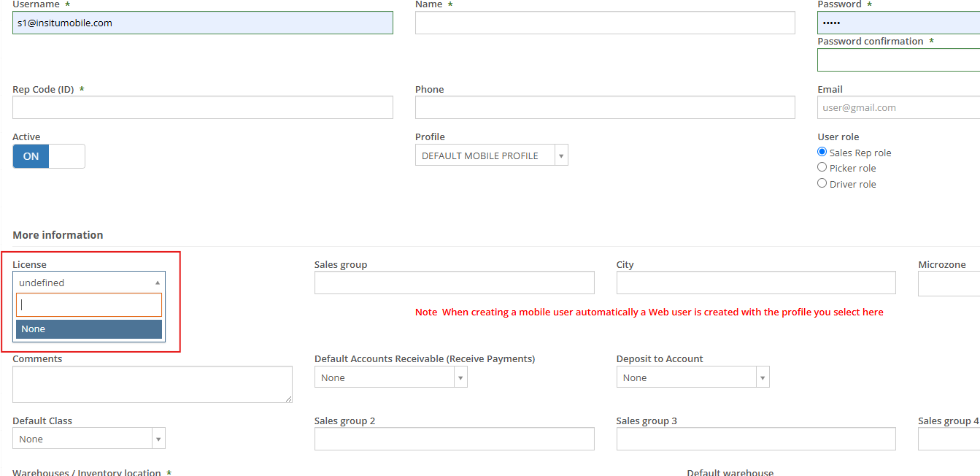Click the User role label
980x476 pixels.
838,137
